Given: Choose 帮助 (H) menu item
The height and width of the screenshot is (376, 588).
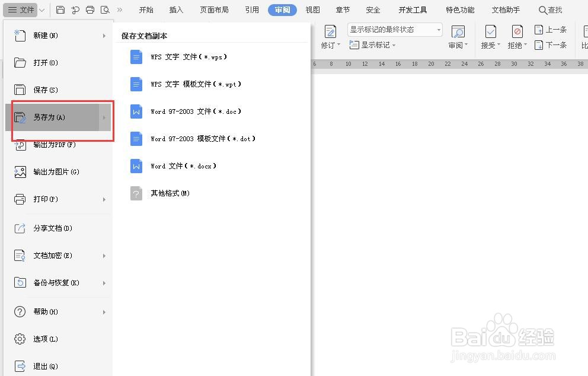Looking at the screenshot, I should (x=58, y=312).
